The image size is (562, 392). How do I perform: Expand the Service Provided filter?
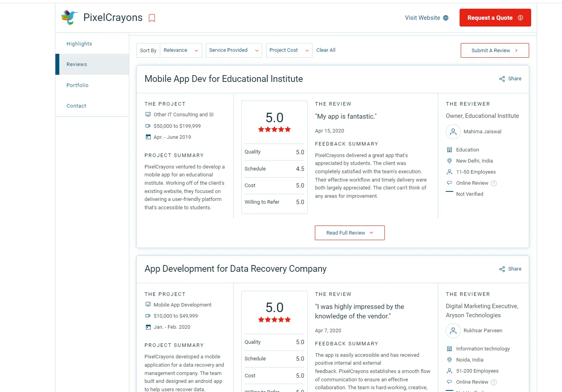234,50
